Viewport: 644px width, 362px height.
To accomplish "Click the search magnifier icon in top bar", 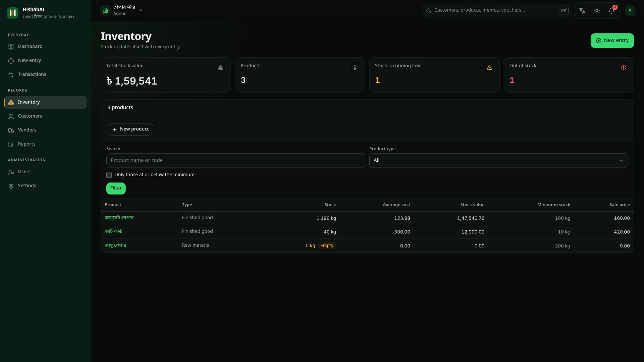I will click(429, 11).
